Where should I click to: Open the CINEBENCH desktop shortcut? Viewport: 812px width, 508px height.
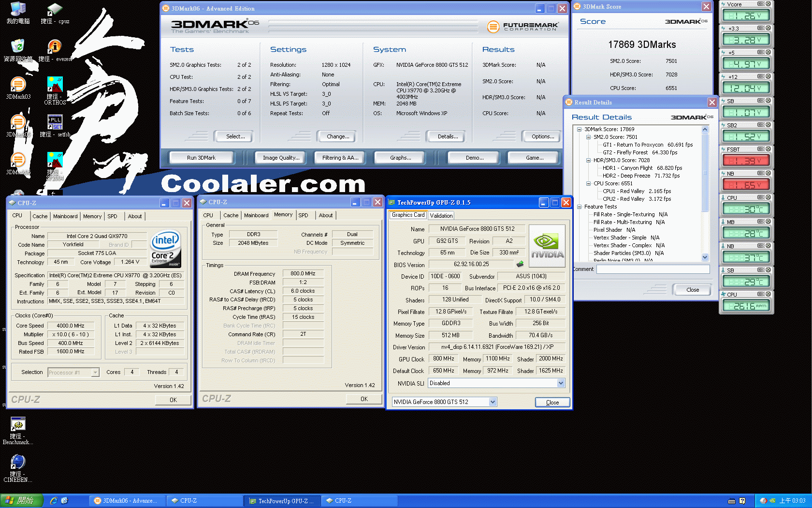(18, 463)
